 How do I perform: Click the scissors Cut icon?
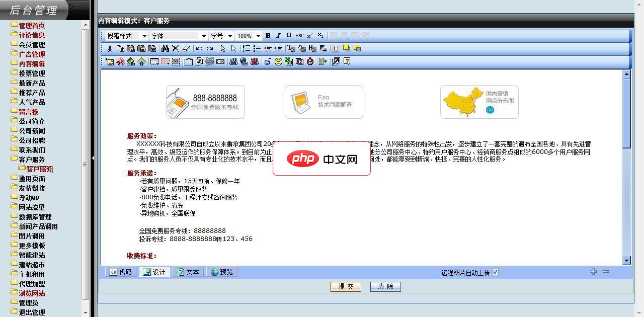tap(110, 48)
